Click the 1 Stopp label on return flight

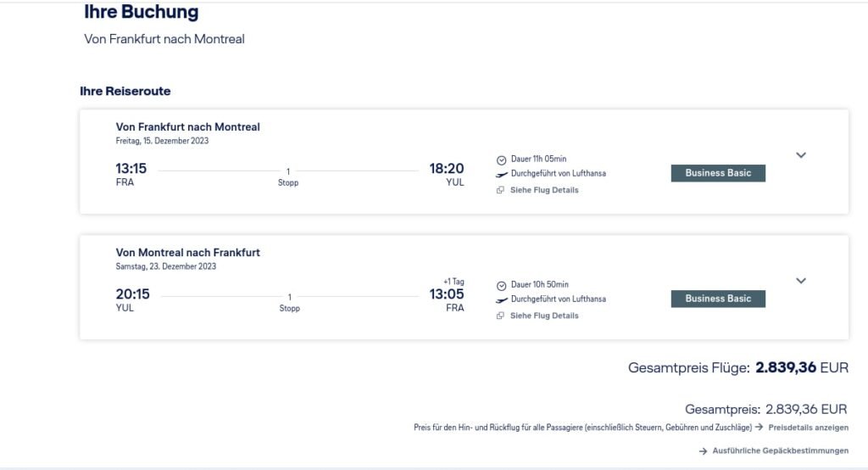click(x=290, y=303)
